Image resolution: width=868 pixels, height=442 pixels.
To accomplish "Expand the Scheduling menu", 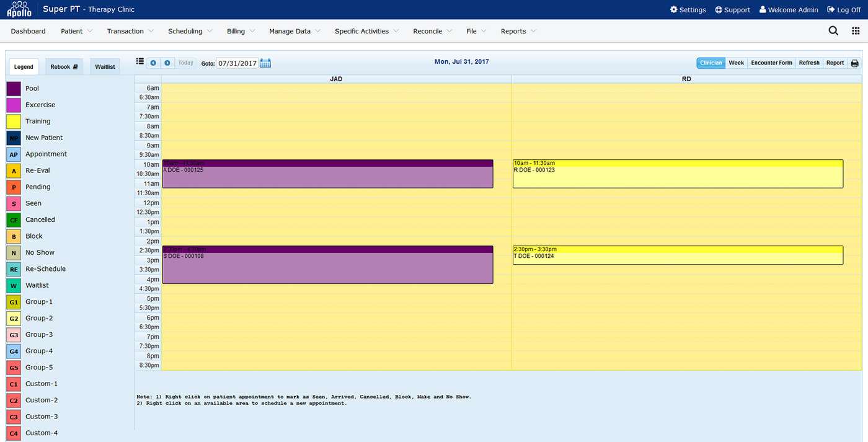I will pos(190,31).
